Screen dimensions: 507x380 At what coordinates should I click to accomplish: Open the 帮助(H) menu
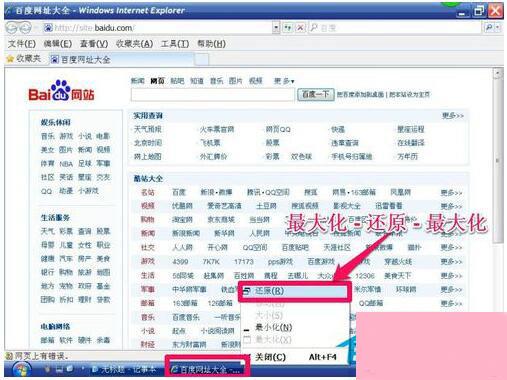[211, 44]
